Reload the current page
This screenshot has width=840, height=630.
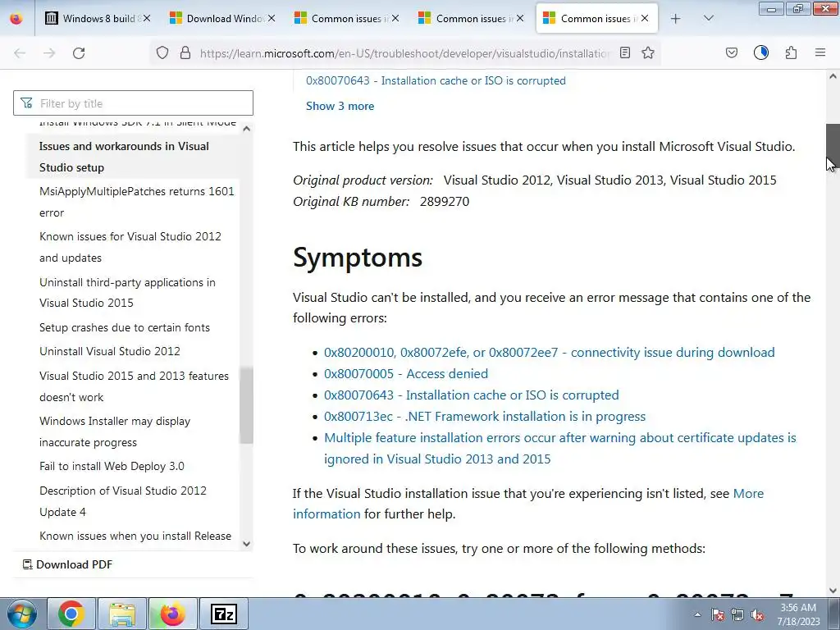79,53
